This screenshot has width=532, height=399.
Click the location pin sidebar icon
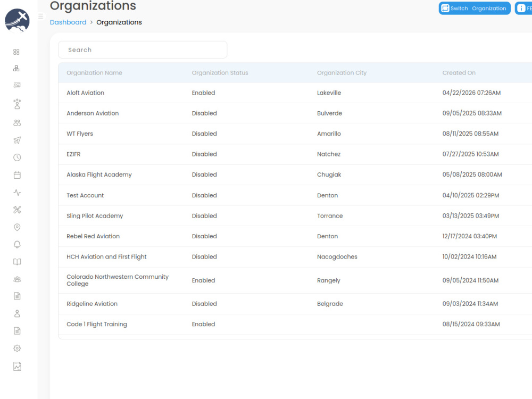(17, 227)
